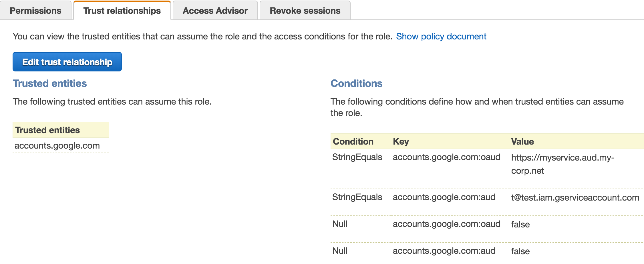644x264 pixels.
Task: Click the Key column header
Action: 401,141
